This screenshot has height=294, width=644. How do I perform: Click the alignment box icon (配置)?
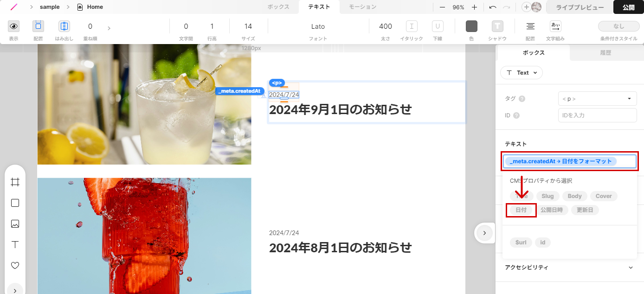(x=38, y=26)
